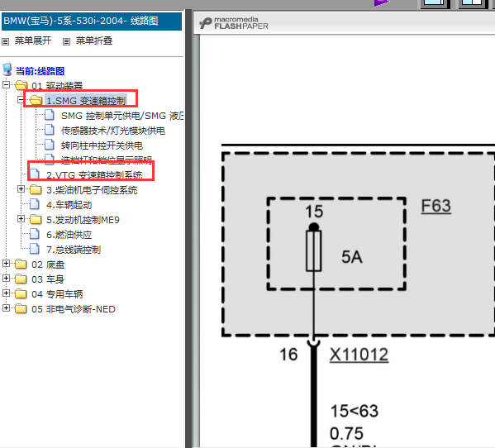The height and width of the screenshot is (448, 495).
Task: Click the list icon beside 菜单折叠
Action: (66, 41)
